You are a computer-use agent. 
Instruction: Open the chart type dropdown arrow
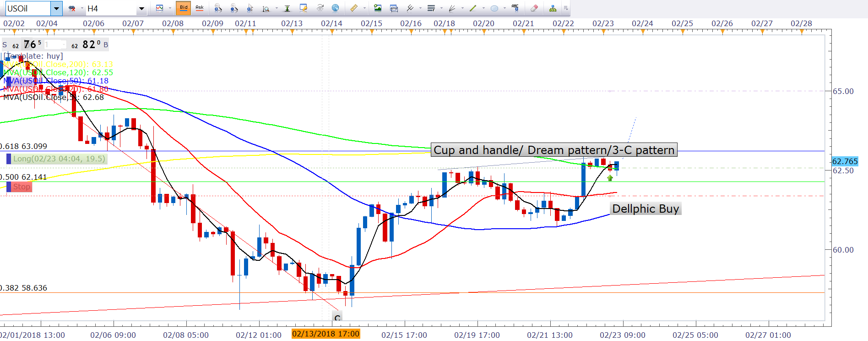click(x=170, y=8)
